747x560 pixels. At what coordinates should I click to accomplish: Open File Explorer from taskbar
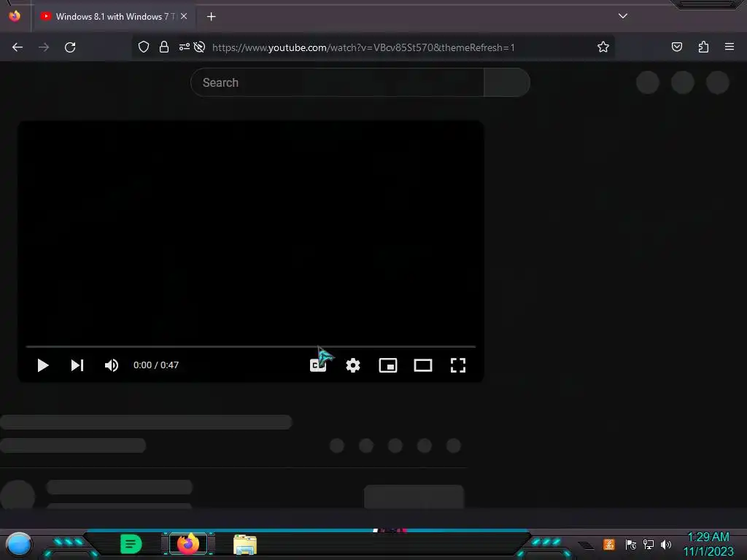[245, 545]
